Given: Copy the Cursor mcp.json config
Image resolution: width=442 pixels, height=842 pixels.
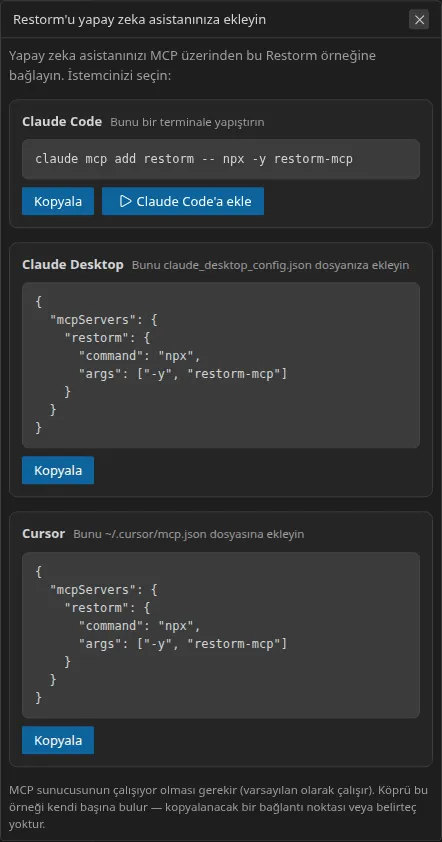Looking at the screenshot, I should coord(58,741).
